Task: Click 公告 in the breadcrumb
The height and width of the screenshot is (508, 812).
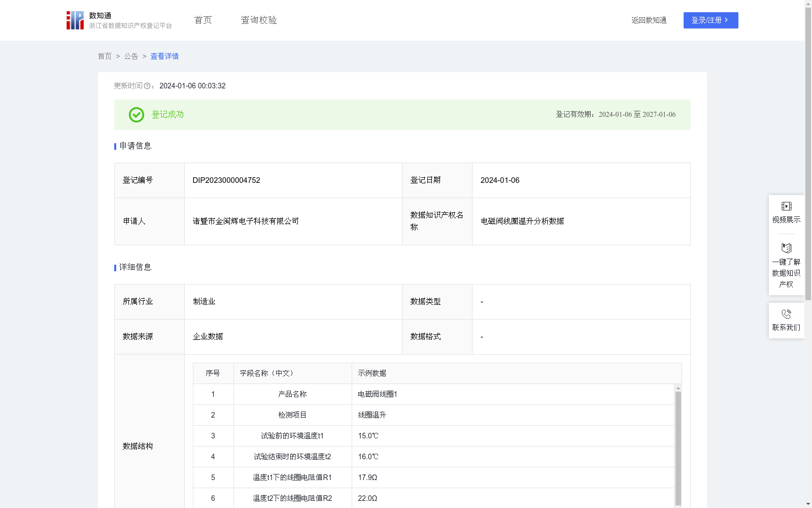Action: point(131,56)
